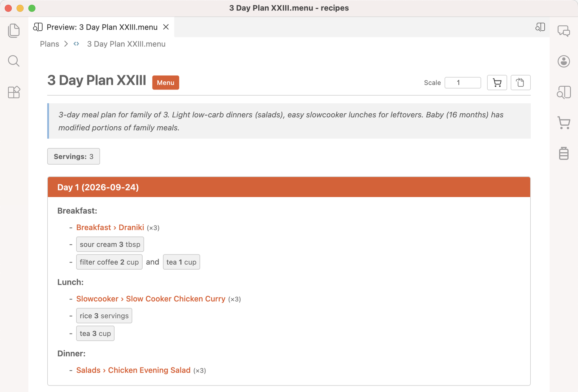Close the Preview: 3 Day Plan XXIII.menu tab
This screenshot has height=392, width=578.
166,27
